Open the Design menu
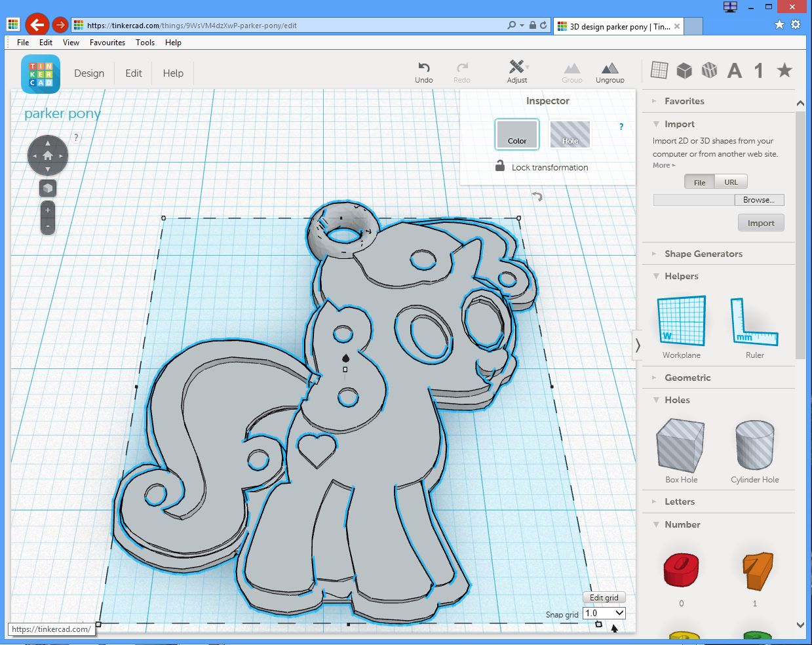The image size is (812, 645). click(x=89, y=73)
